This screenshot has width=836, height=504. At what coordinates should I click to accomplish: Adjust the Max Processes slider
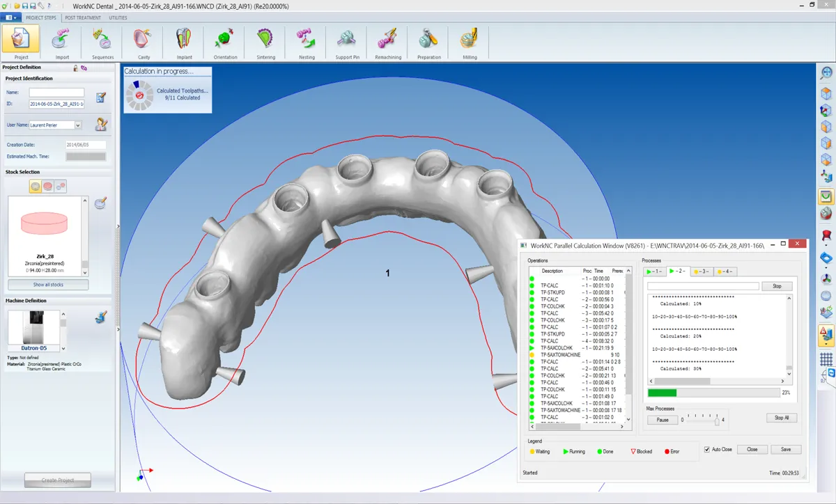click(x=716, y=420)
